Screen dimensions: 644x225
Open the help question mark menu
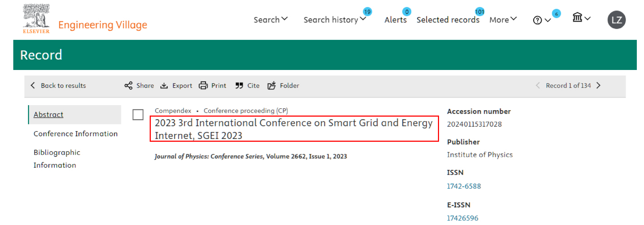[x=542, y=20]
